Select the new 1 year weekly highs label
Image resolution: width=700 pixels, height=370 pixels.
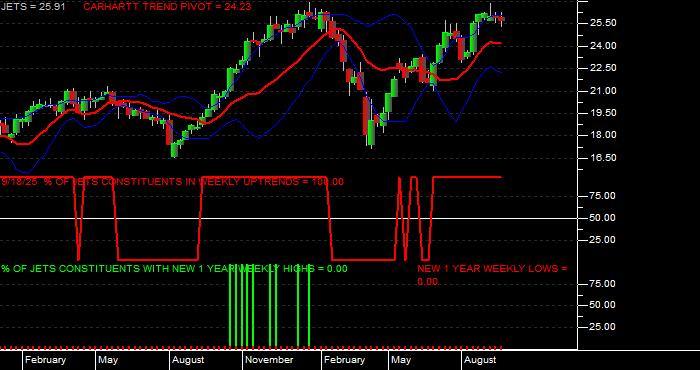174,269
